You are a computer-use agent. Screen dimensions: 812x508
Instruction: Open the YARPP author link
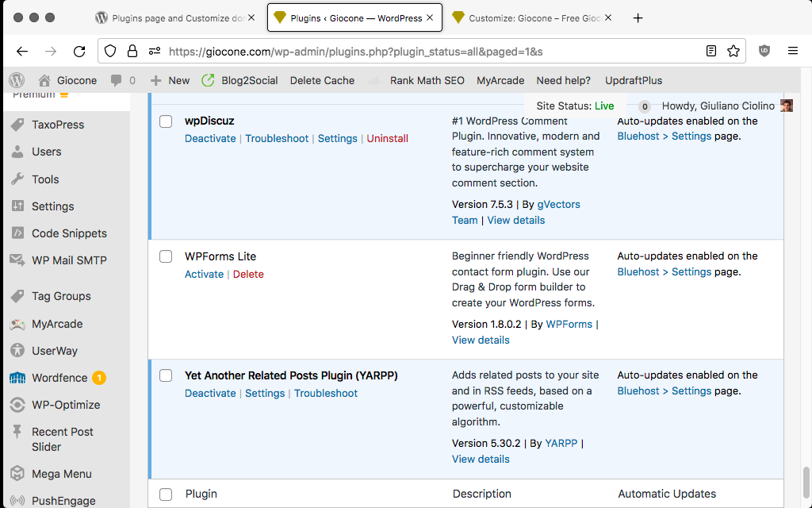[561, 443]
